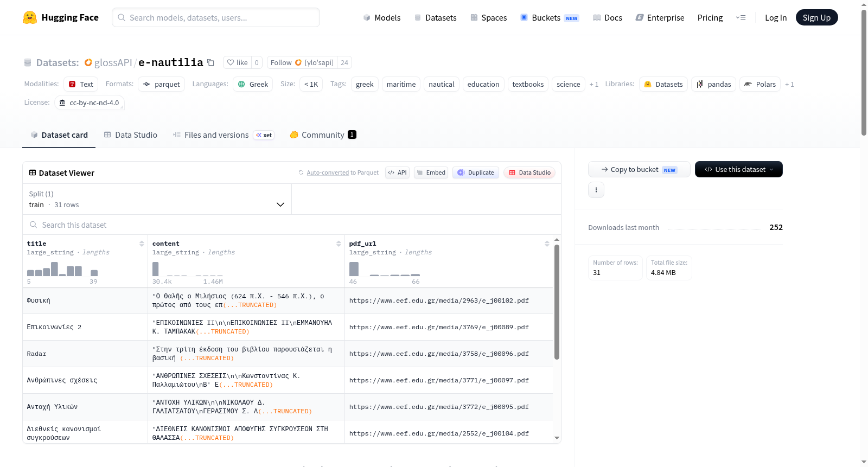Click the Greek language tag
This screenshot has height=467, width=868.
coord(253,84)
